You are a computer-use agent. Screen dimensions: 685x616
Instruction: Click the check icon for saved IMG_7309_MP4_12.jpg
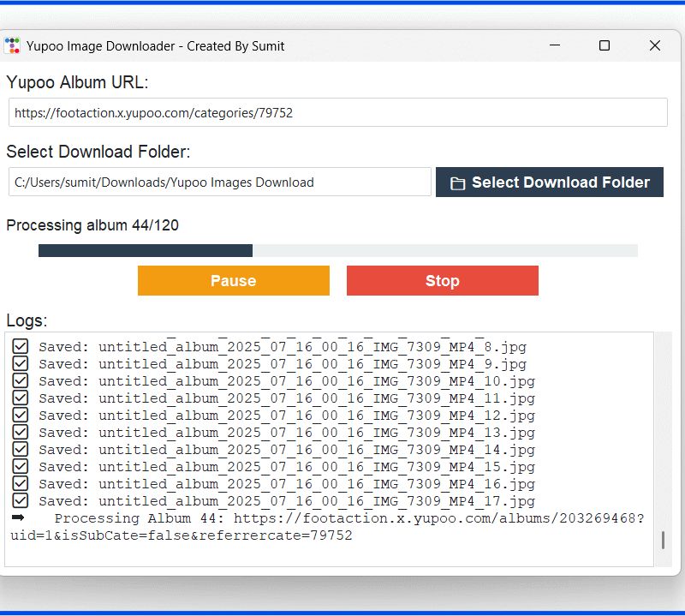pos(21,416)
